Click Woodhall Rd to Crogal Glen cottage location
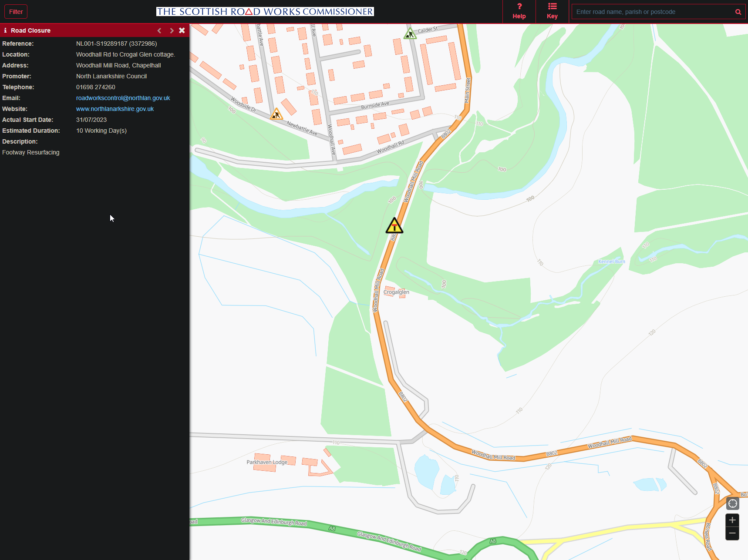Screen dimensions: 748x560 [125, 54]
